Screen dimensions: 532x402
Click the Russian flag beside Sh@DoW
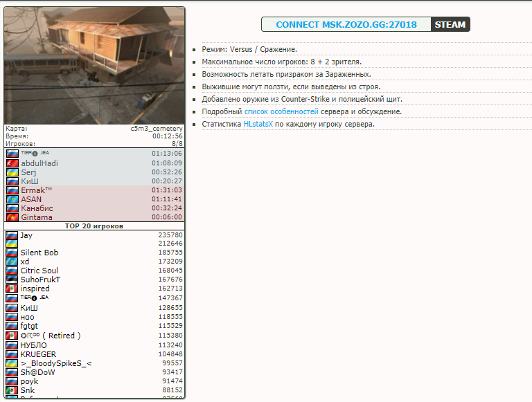pos(12,372)
